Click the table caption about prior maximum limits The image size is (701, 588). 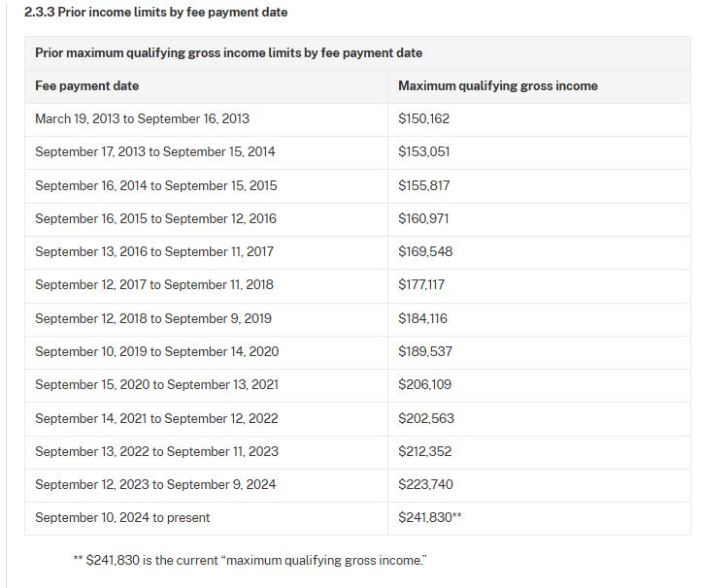point(228,52)
